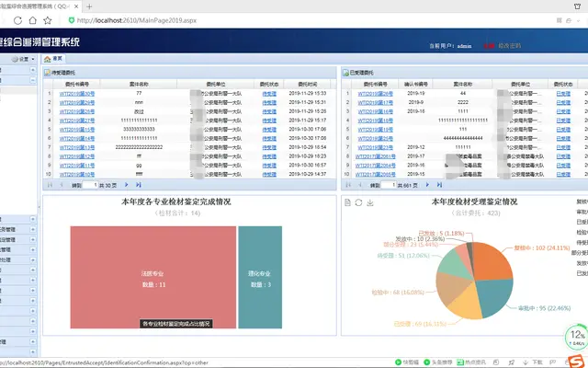
Task: Click 注销 red logout link
Action: coord(489,46)
